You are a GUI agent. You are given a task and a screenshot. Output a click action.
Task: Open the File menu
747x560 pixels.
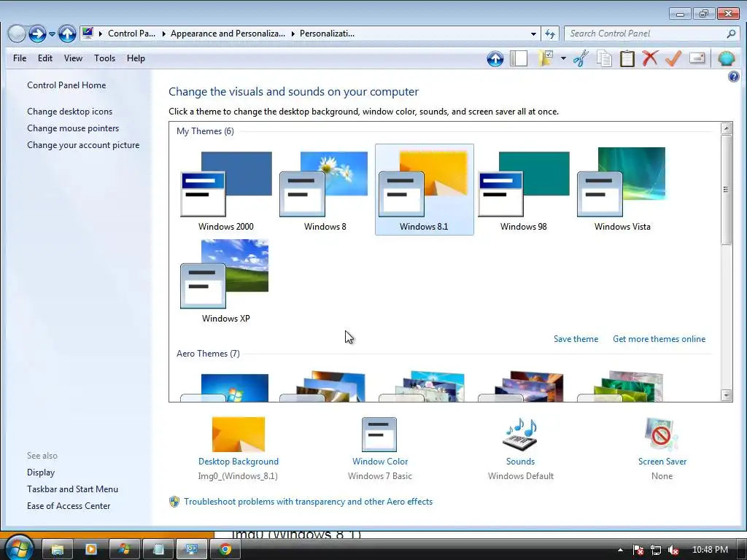click(20, 58)
